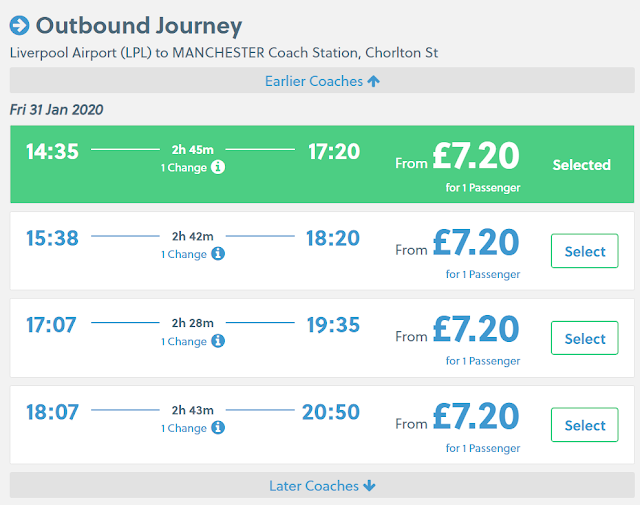The width and height of the screenshot is (640, 505).
Task: View 1 Change details for 17:07 coach
Action: [184, 342]
